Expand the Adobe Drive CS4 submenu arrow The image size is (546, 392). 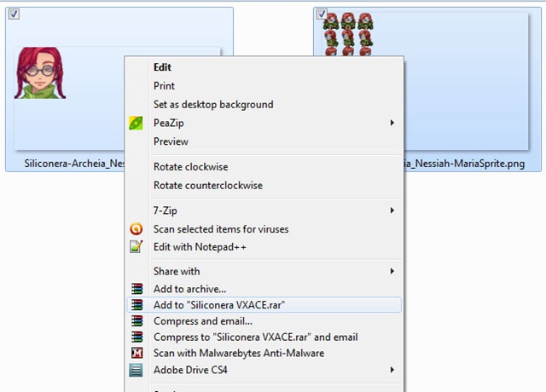[392, 370]
